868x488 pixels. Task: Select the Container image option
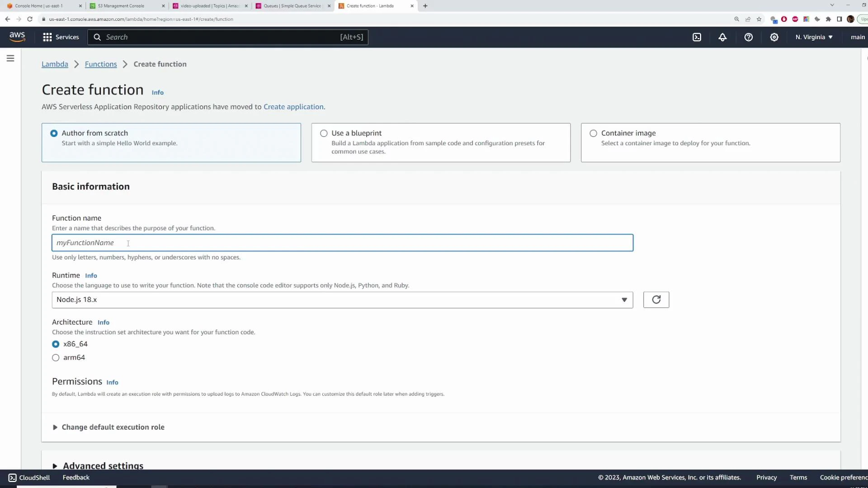pyautogui.click(x=593, y=133)
